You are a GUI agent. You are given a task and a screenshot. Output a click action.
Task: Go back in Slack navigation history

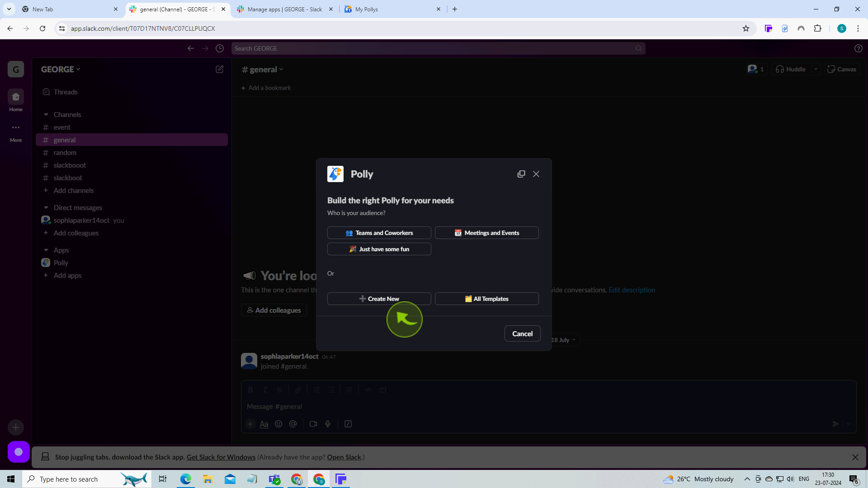point(191,48)
